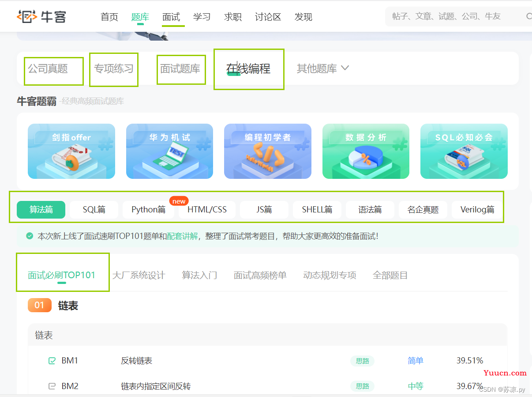Open 求职 in top navigation
The height and width of the screenshot is (397, 532).
[x=233, y=17]
